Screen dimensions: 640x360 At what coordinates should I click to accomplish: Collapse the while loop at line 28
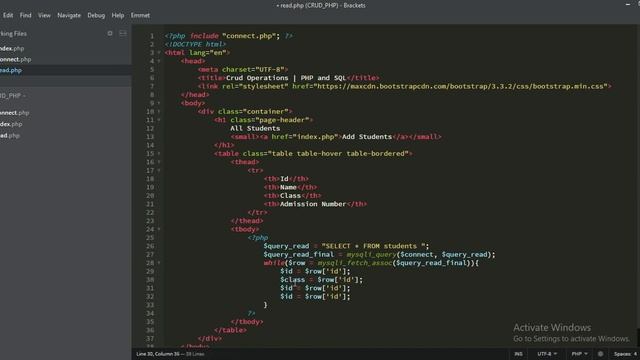159,263
